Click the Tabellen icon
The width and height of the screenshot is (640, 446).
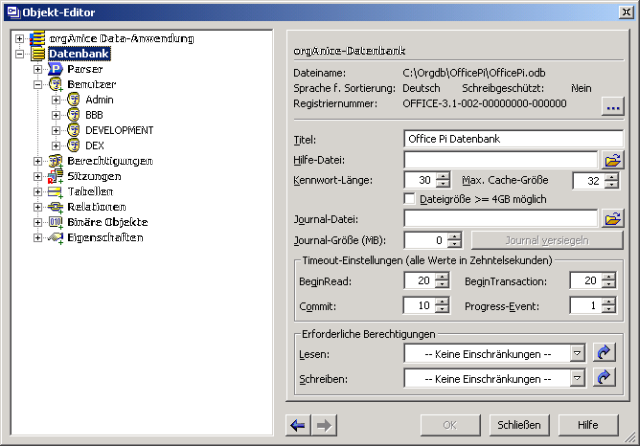pyautogui.click(x=56, y=191)
